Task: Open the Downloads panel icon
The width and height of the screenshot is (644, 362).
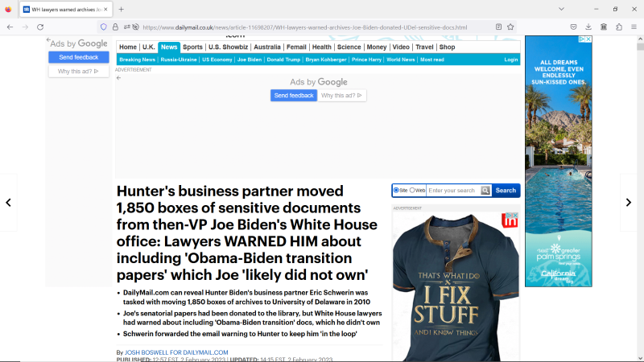Action: 588,27
